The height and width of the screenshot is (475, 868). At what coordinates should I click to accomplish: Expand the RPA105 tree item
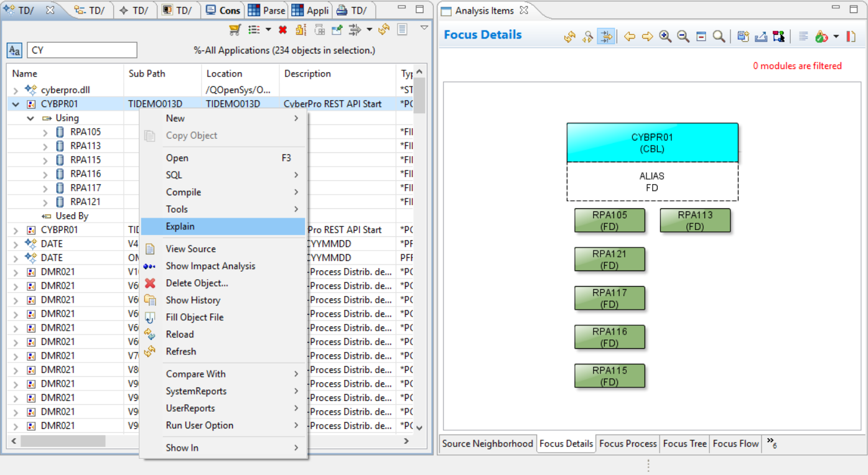coord(45,132)
